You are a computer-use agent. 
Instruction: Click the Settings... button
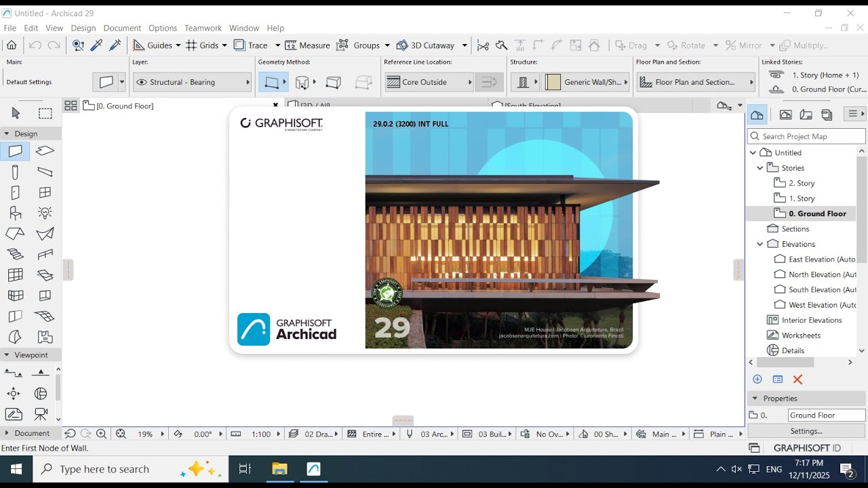point(806,431)
